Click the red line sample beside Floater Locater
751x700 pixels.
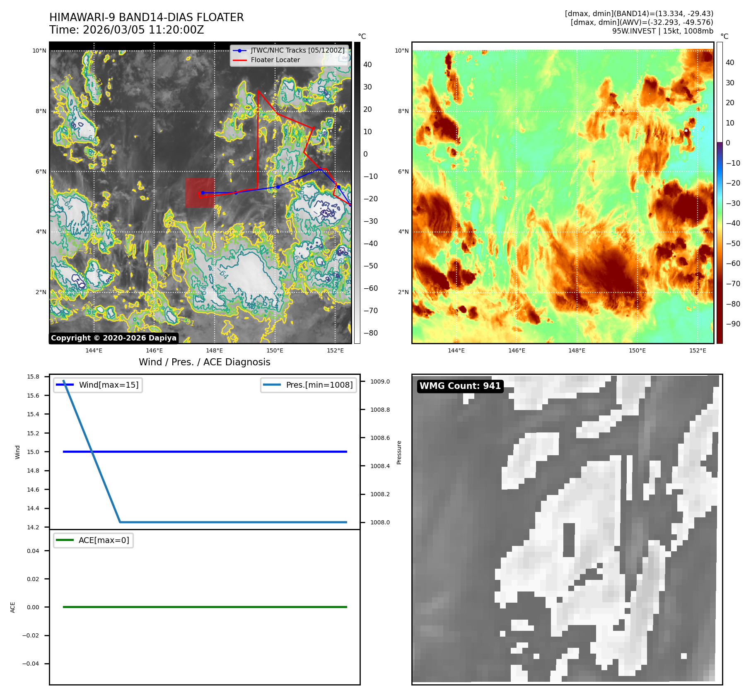pos(239,60)
